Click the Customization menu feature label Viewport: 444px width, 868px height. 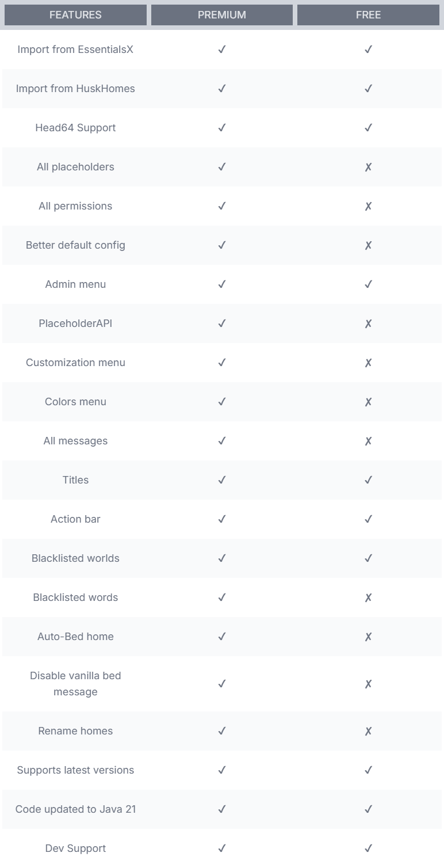pos(75,363)
